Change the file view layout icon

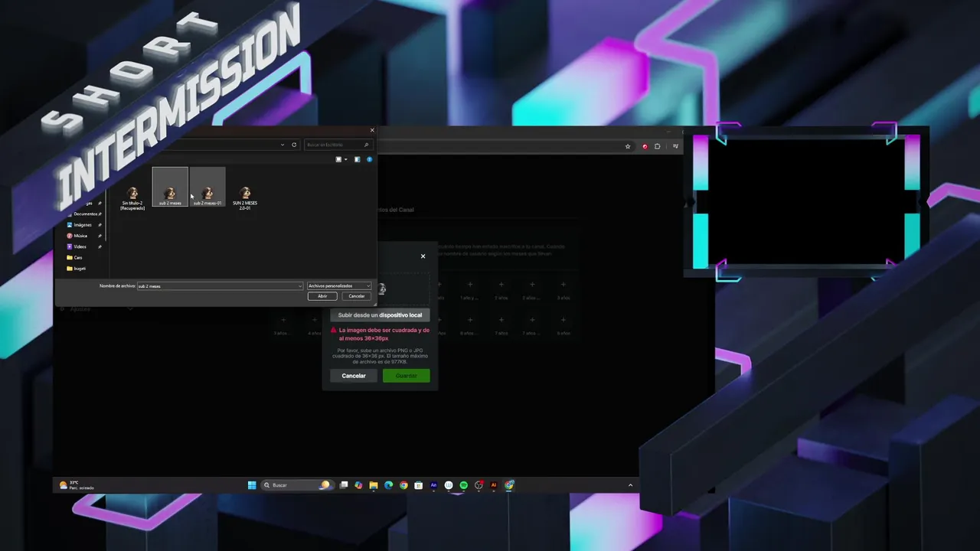[x=338, y=159]
